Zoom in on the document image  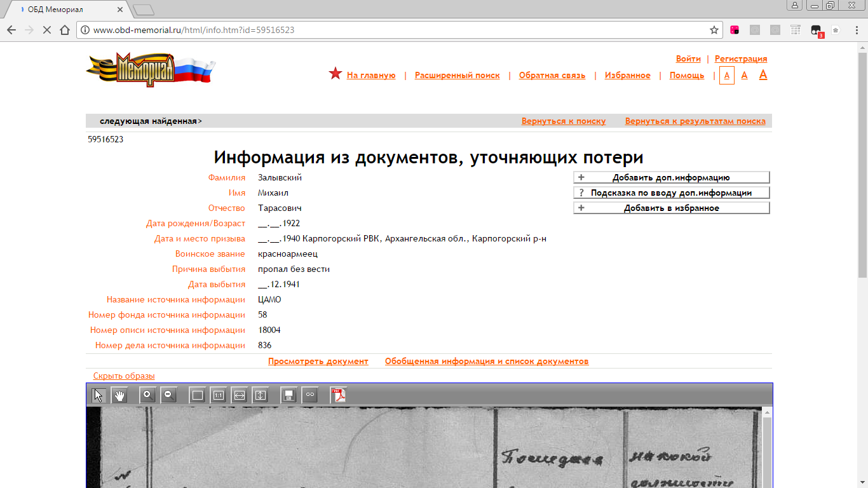147,395
